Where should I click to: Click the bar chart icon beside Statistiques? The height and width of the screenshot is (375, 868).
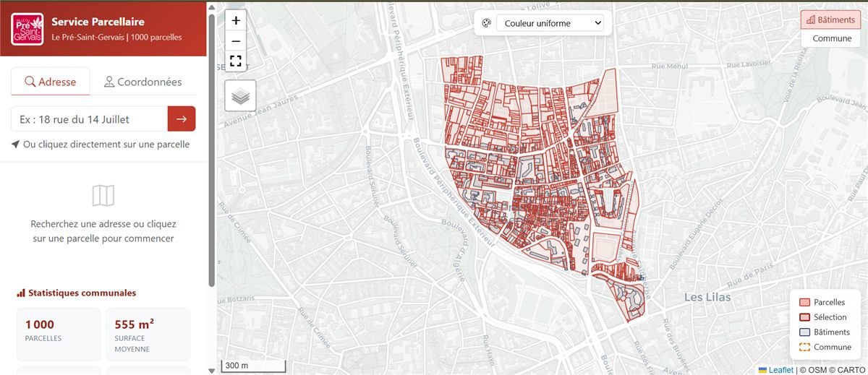click(x=20, y=293)
